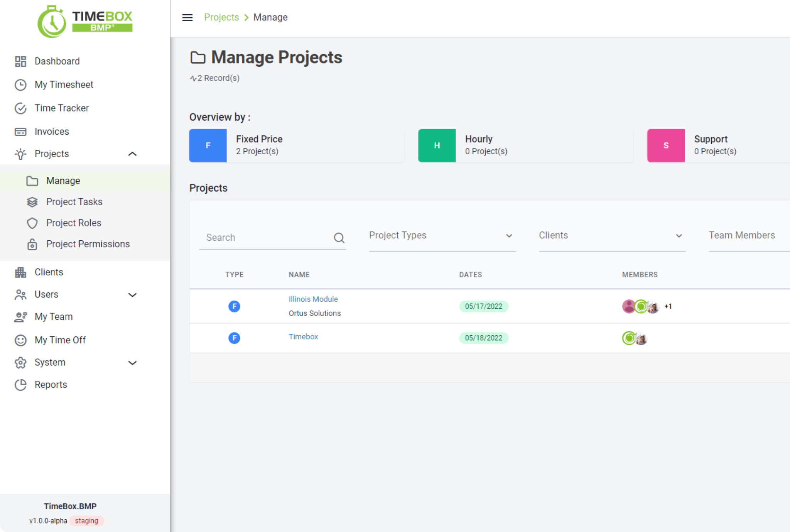Click the blue F Fixed Price swatch
This screenshot has width=790, height=532.
[x=208, y=146]
